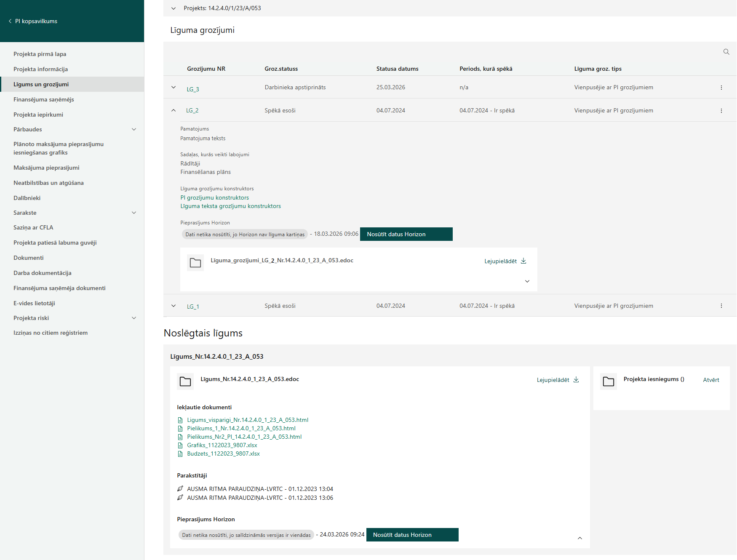Click back arrow beside PI kopsavilkums
This screenshot has width=737, height=560.
(x=10, y=21)
